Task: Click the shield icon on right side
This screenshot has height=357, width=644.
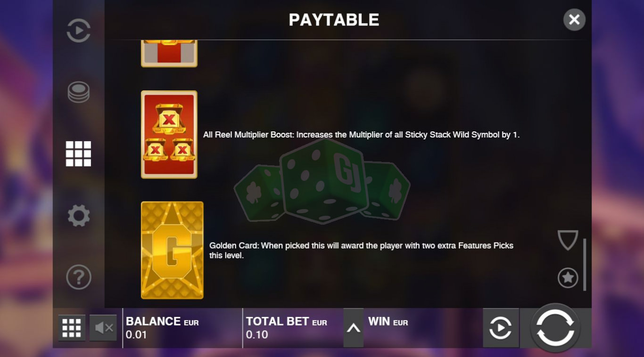Action: 568,240
